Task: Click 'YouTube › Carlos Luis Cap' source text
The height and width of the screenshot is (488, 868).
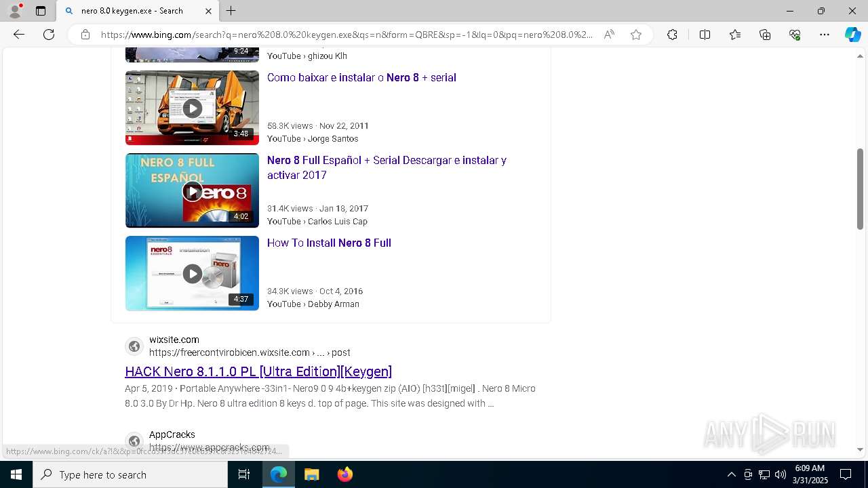Action: (x=317, y=221)
